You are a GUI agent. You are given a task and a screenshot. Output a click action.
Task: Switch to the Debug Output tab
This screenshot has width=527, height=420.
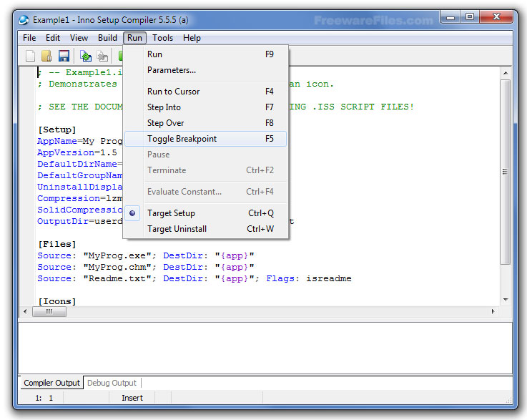point(111,383)
